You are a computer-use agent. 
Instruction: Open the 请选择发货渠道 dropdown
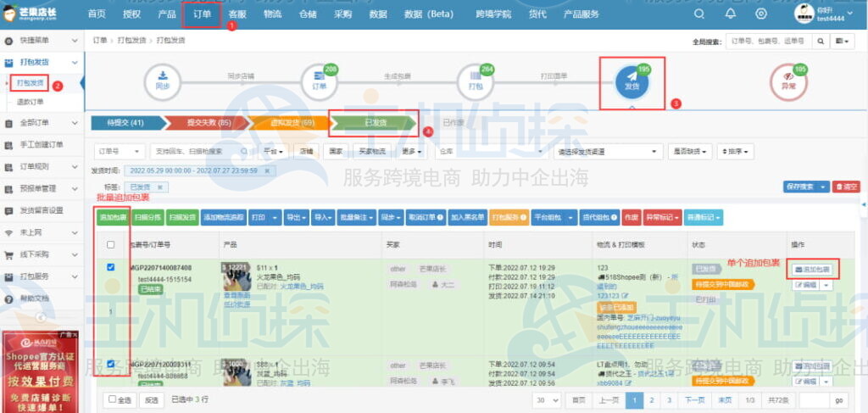click(609, 151)
